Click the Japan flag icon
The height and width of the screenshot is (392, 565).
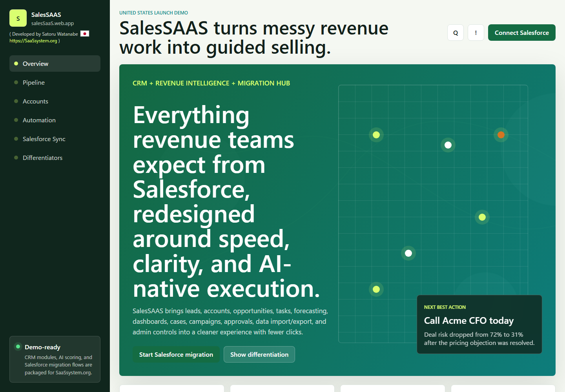coord(85,34)
